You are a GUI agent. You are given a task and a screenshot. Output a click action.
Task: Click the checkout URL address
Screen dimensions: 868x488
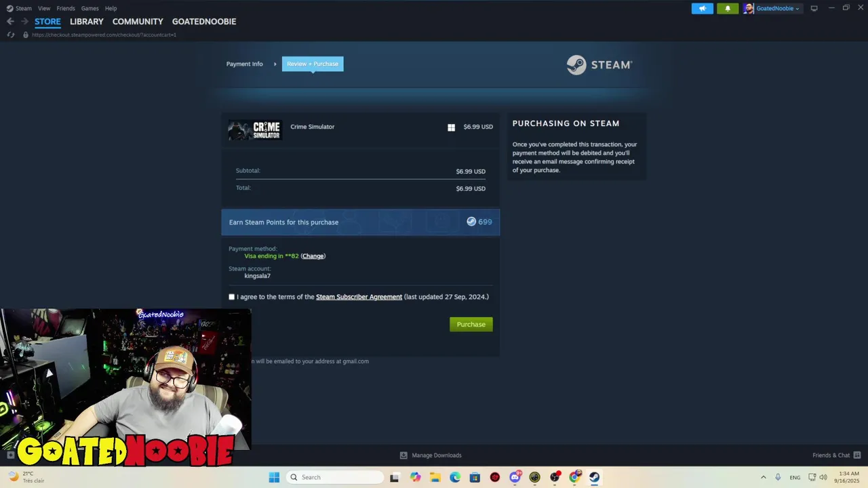pyautogui.click(x=104, y=35)
